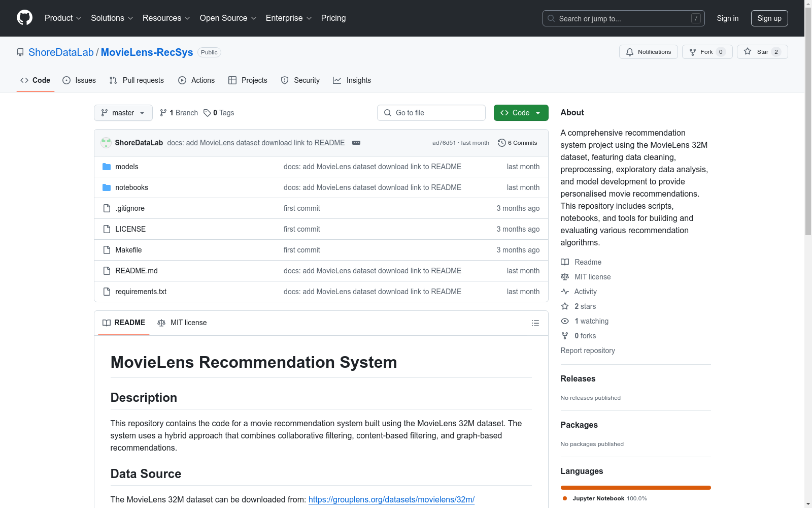This screenshot has height=508, width=812.
Task: Switch to the Issues tab
Action: (x=79, y=80)
